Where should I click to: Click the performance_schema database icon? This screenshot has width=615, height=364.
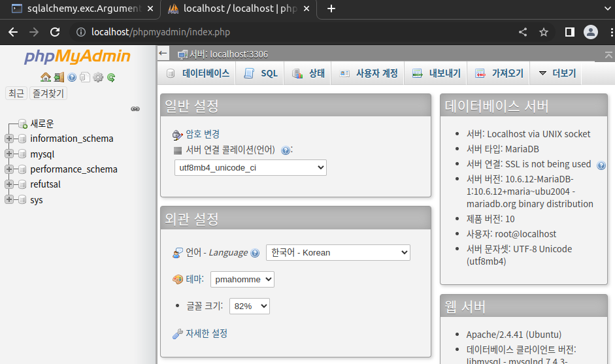click(22, 169)
